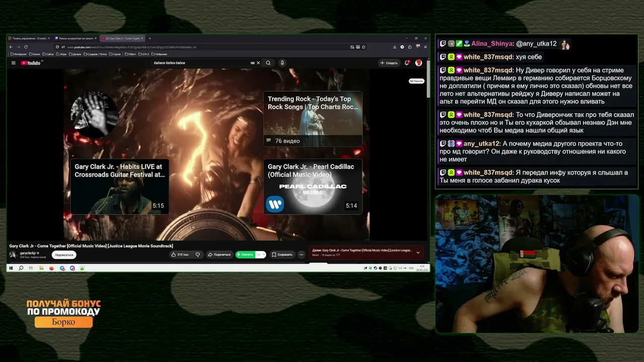Open the download quality dropdown next to Скачать
Image resolution: width=644 pixels, height=362 pixels.
(261, 254)
